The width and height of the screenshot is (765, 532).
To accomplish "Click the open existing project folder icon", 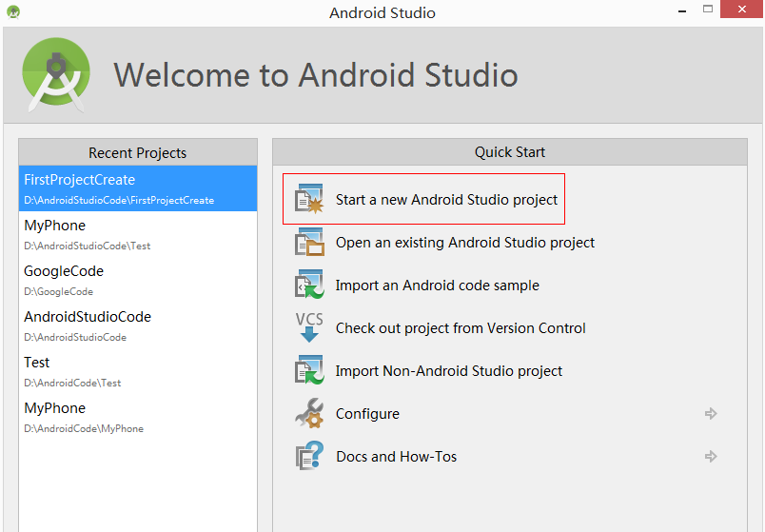I will (309, 242).
